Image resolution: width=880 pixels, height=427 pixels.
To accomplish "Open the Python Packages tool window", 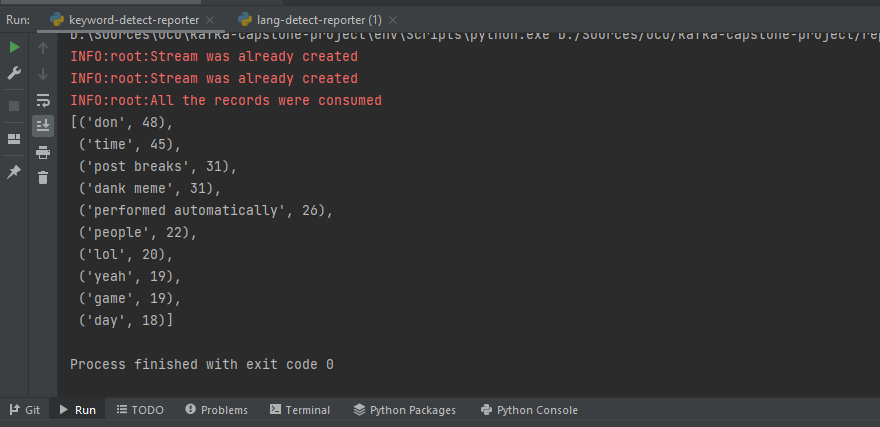I will pos(405,410).
